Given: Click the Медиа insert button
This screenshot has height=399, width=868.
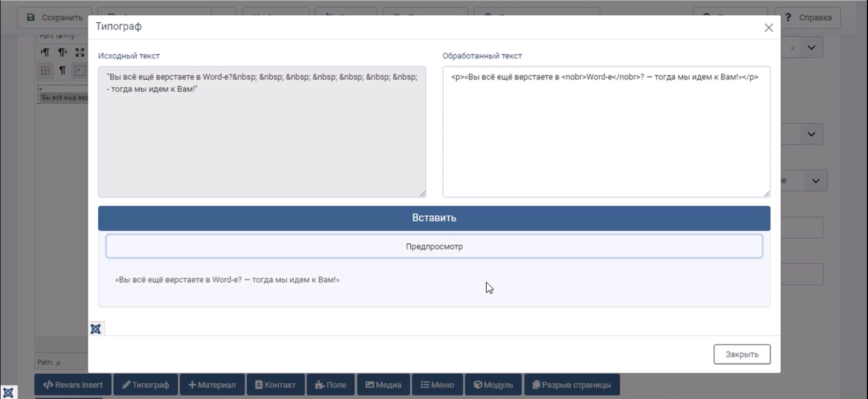Looking at the screenshot, I should pos(383,385).
